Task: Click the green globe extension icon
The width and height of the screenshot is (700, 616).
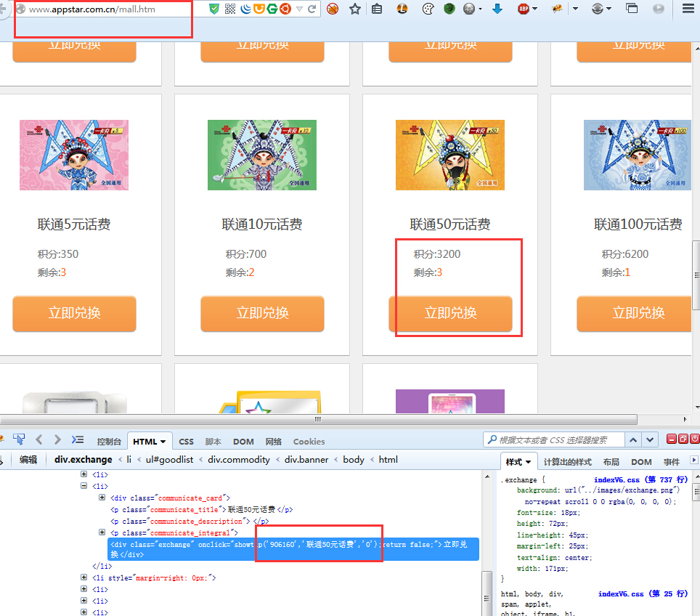Action: [x=449, y=9]
